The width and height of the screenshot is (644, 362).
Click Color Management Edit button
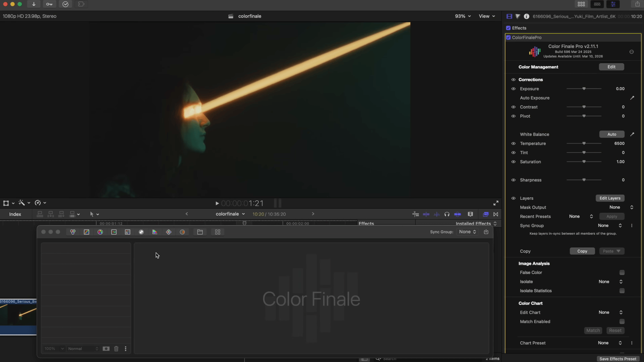(611, 67)
